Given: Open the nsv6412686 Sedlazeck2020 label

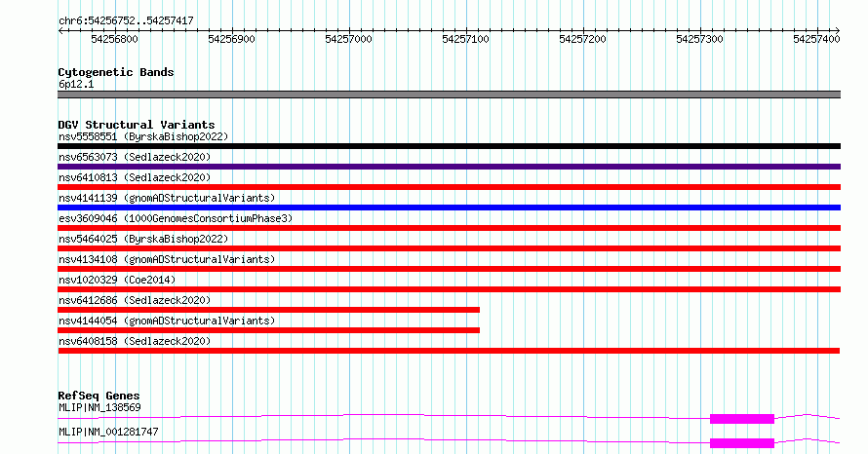Looking at the screenshot, I should [x=135, y=300].
